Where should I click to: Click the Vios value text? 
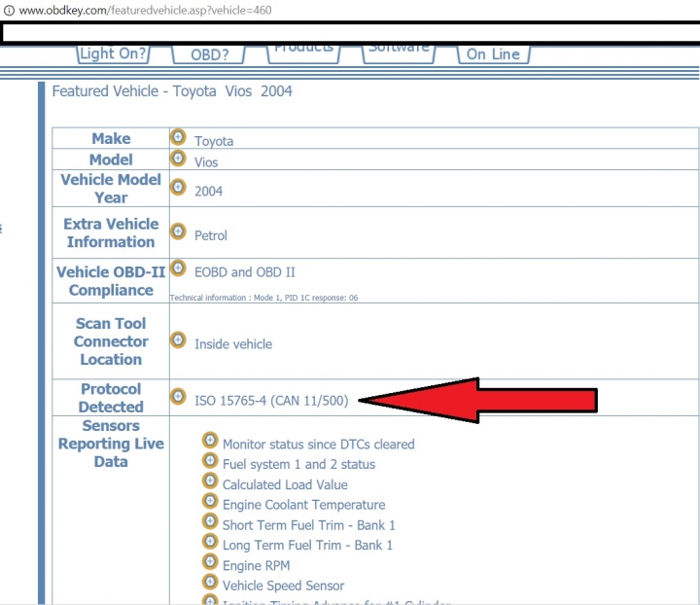pyautogui.click(x=206, y=162)
